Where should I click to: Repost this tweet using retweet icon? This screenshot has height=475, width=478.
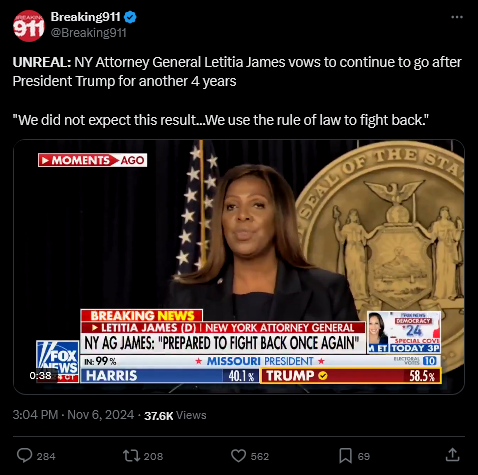tap(131, 456)
